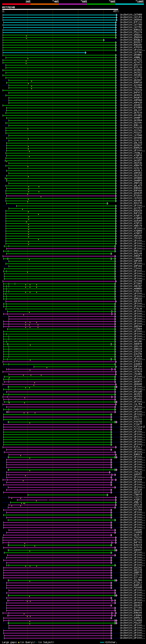Click the cyan =100char. scale swatch
The width and height of the screenshot is (146, 644).
(102, 642)
